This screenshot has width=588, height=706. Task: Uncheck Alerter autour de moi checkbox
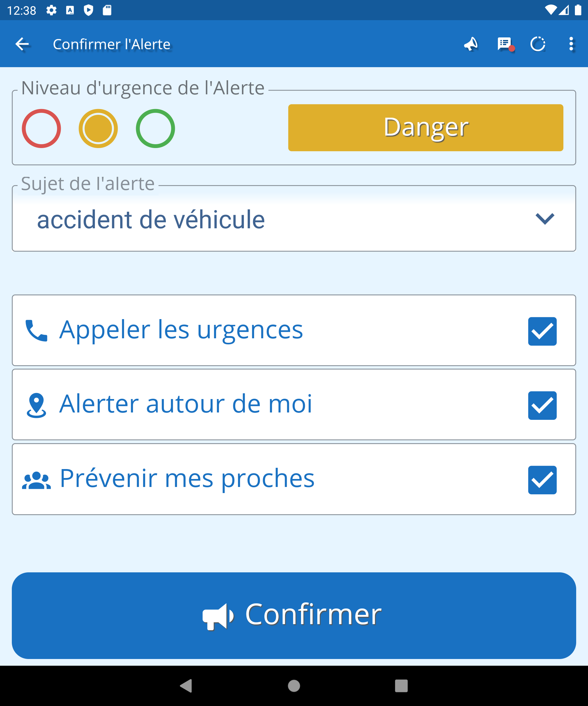542,405
